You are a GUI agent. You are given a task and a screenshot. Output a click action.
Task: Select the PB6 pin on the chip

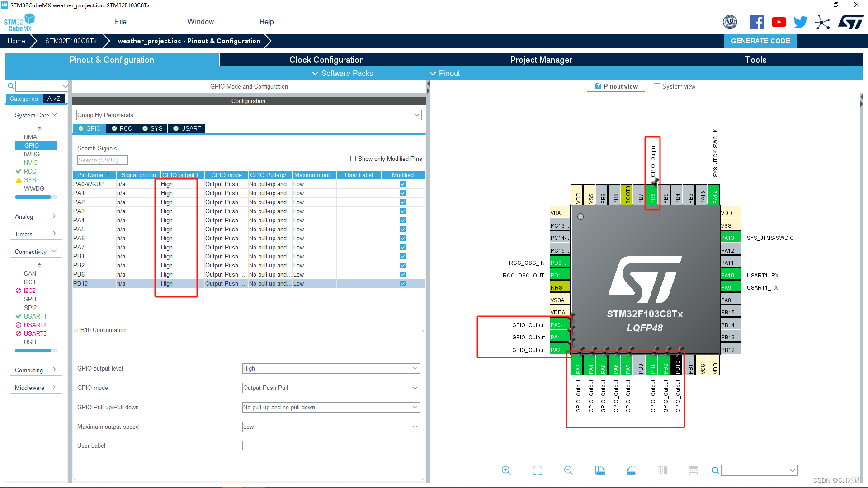click(x=652, y=195)
